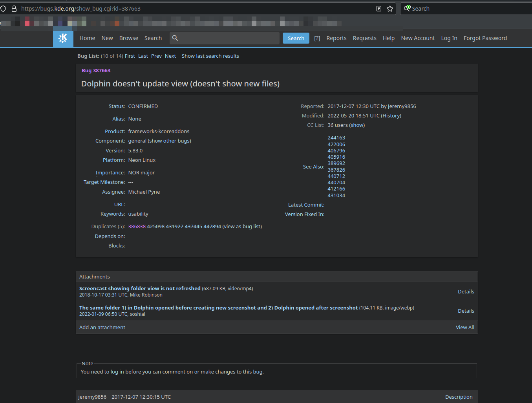Go to the Next bug in list
The image size is (532, 403).
point(170,56)
